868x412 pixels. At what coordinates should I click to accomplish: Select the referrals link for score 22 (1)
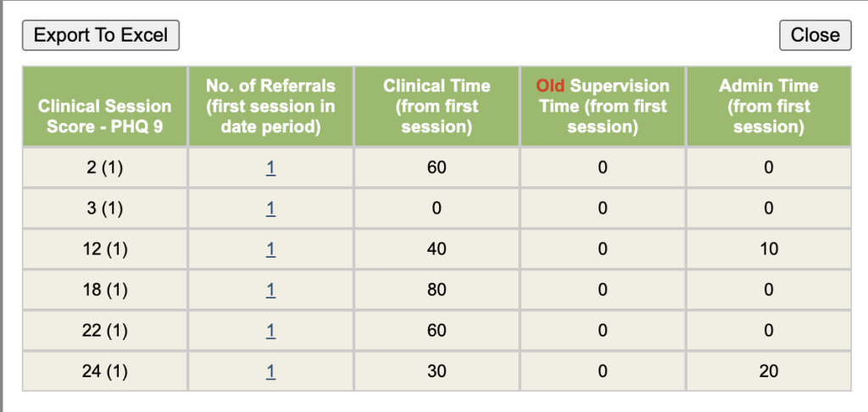(x=270, y=331)
